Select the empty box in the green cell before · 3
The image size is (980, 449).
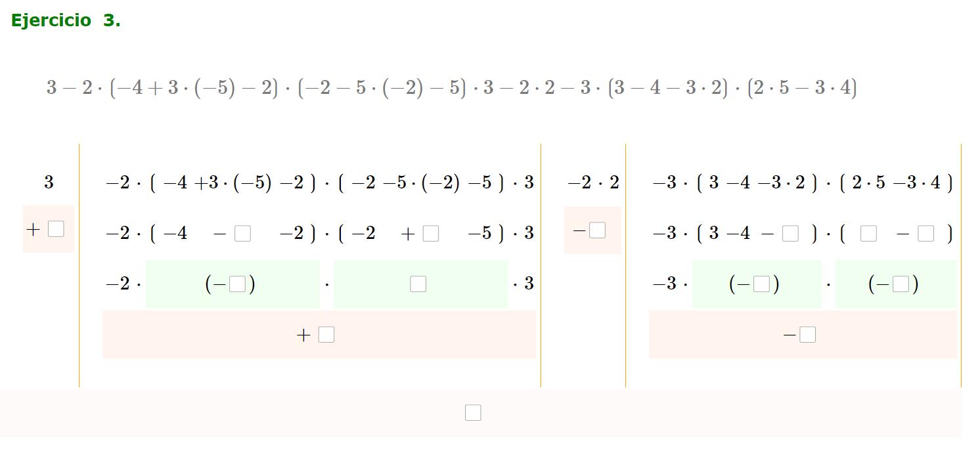tap(418, 284)
